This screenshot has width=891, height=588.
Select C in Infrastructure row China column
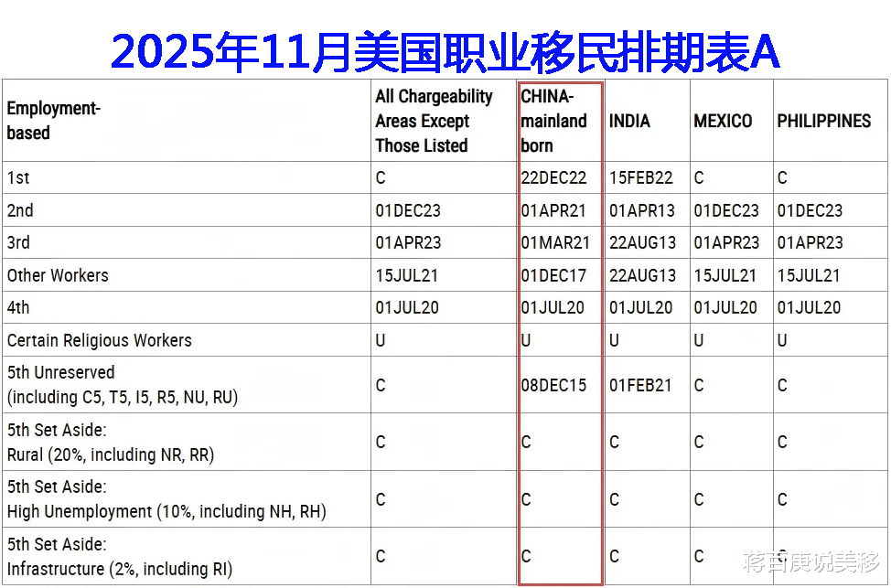pos(526,556)
